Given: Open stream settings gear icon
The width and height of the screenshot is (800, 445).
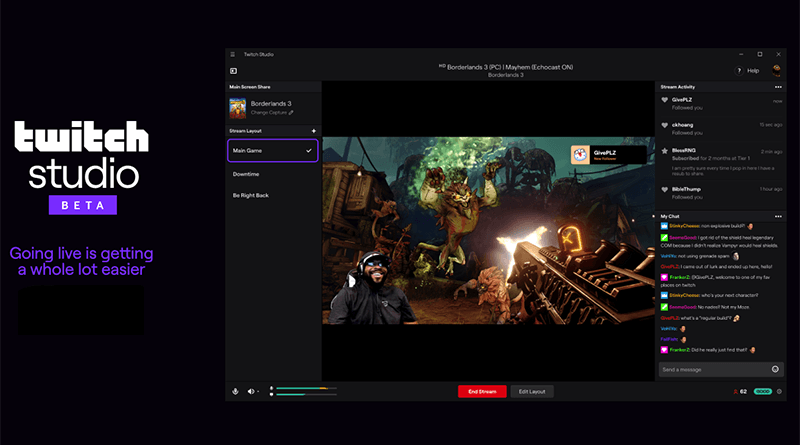Looking at the screenshot, I should (779, 391).
